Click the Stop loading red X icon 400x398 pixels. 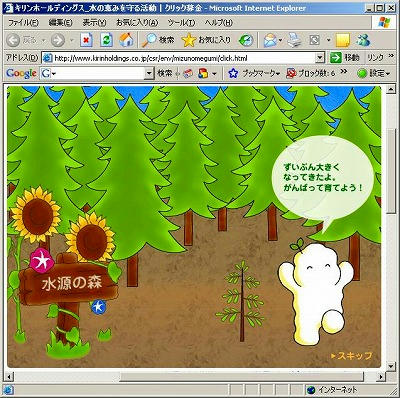86,40
